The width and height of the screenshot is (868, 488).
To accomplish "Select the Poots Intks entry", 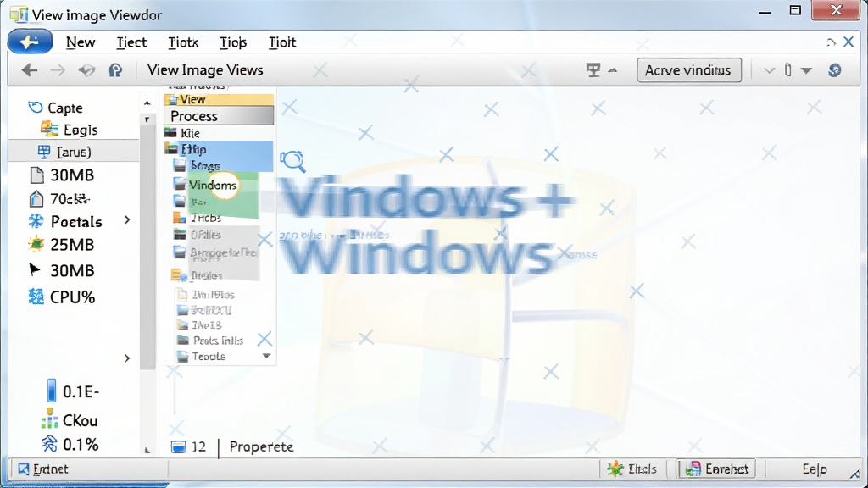I will pyautogui.click(x=216, y=341).
